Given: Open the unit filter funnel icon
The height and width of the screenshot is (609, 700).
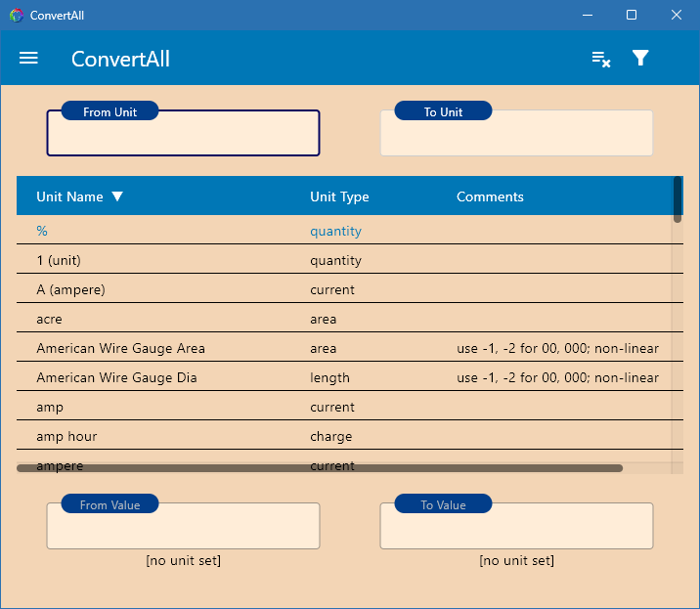Looking at the screenshot, I should [640, 58].
